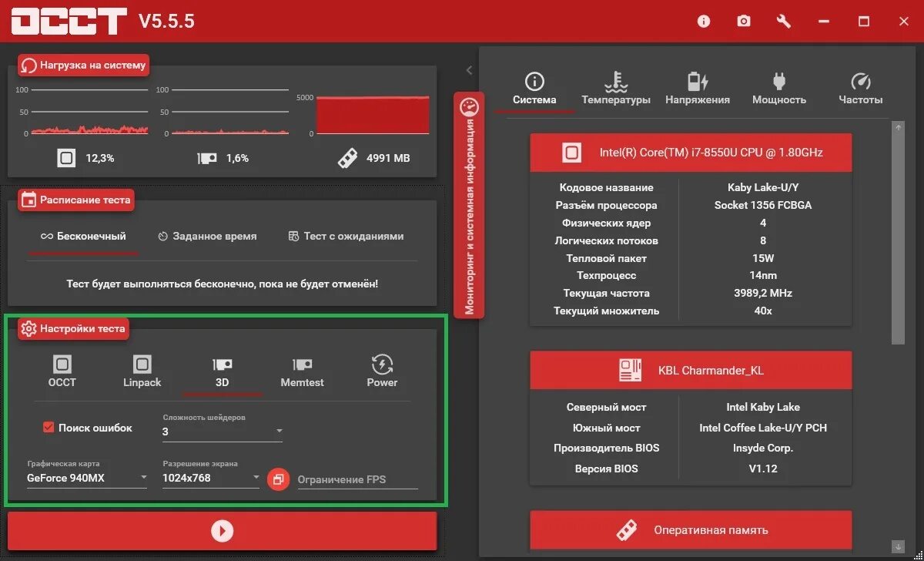Screen dimensions: 924x561
Task: Click the CPU usage chip icon
Action: point(66,158)
